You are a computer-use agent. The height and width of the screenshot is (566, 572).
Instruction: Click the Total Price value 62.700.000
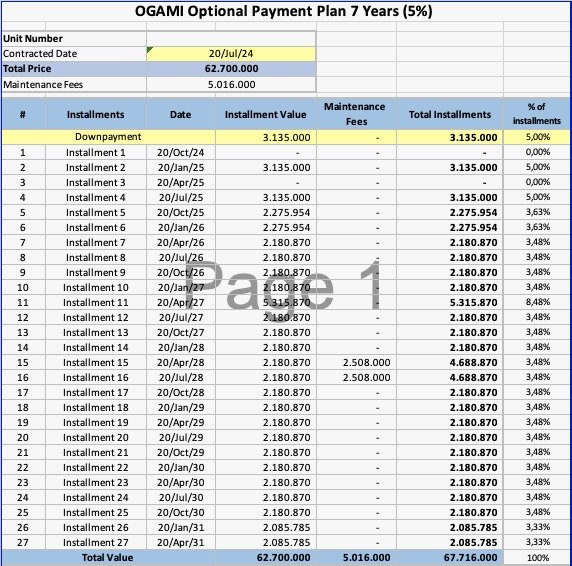[231, 69]
